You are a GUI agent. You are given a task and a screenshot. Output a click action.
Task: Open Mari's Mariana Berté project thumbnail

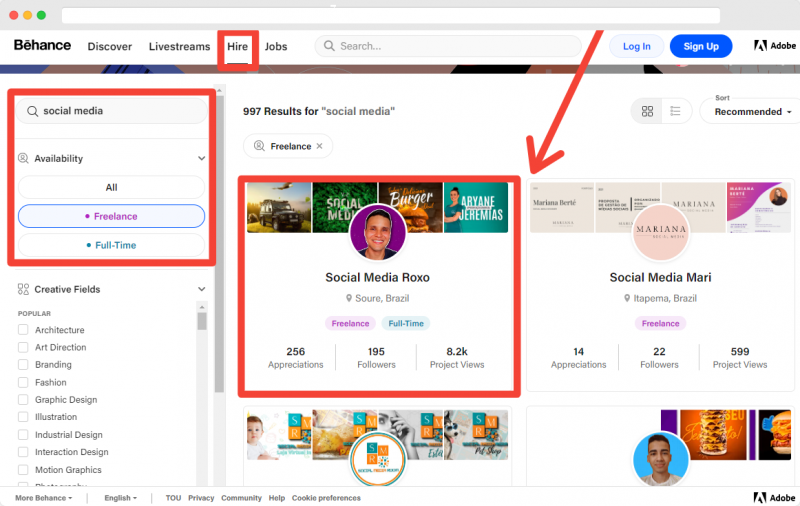click(562, 208)
